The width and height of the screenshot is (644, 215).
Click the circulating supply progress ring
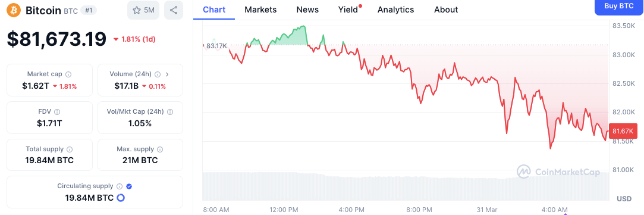click(121, 198)
